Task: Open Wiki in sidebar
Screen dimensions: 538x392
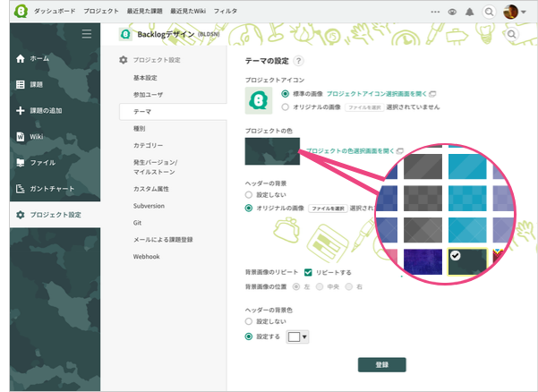Action: (55, 137)
